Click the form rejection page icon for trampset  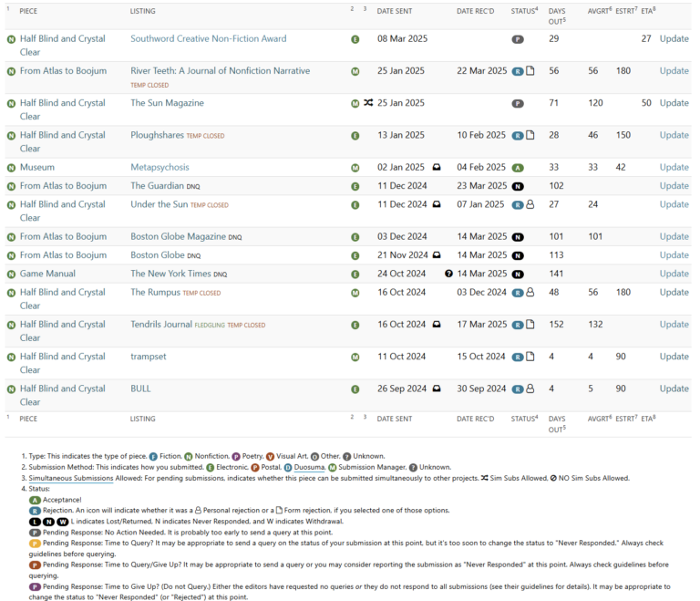(530, 357)
